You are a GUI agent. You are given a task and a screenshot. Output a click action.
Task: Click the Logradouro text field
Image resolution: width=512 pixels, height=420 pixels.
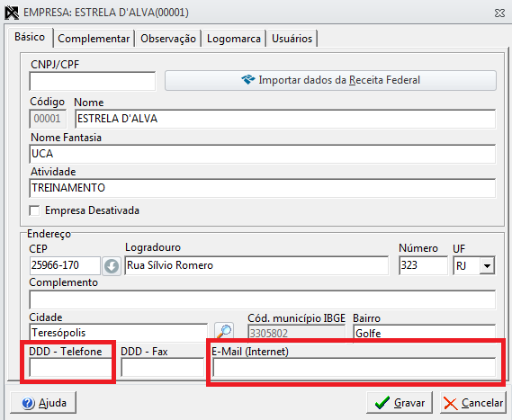pyautogui.click(x=256, y=265)
